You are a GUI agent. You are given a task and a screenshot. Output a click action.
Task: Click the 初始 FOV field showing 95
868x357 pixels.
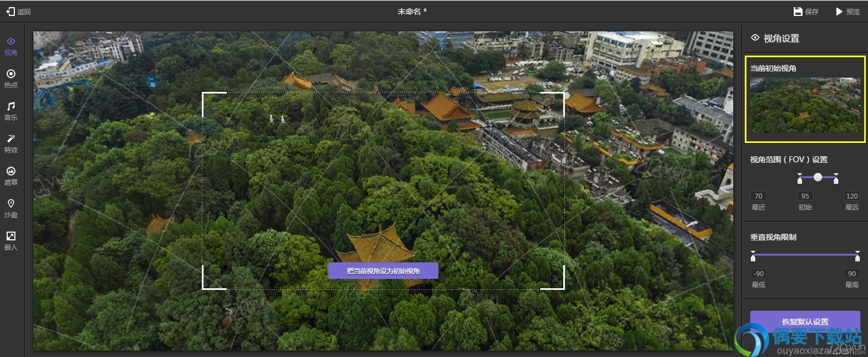coord(805,196)
